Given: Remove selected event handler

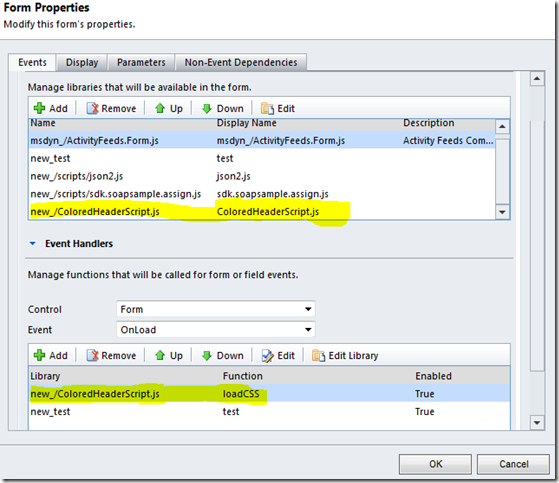Looking at the screenshot, I should 111,355.
